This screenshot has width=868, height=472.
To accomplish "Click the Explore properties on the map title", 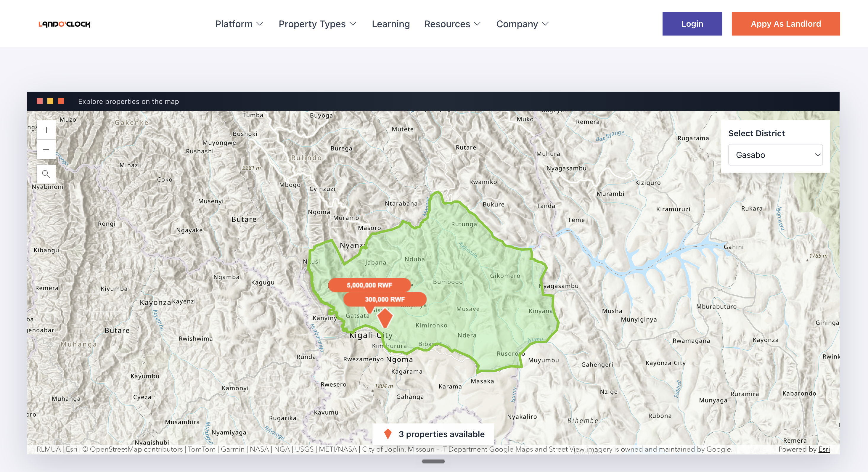I will 128,101.
